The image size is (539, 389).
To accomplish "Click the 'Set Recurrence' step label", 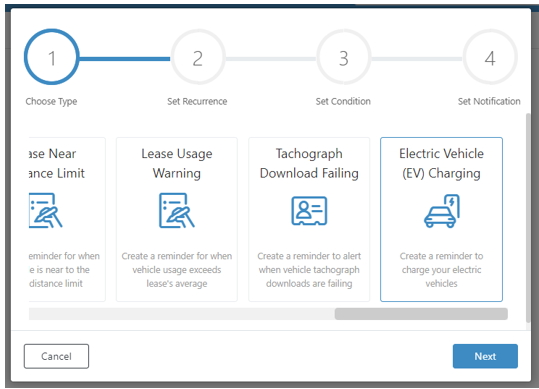I will [197, 101].
